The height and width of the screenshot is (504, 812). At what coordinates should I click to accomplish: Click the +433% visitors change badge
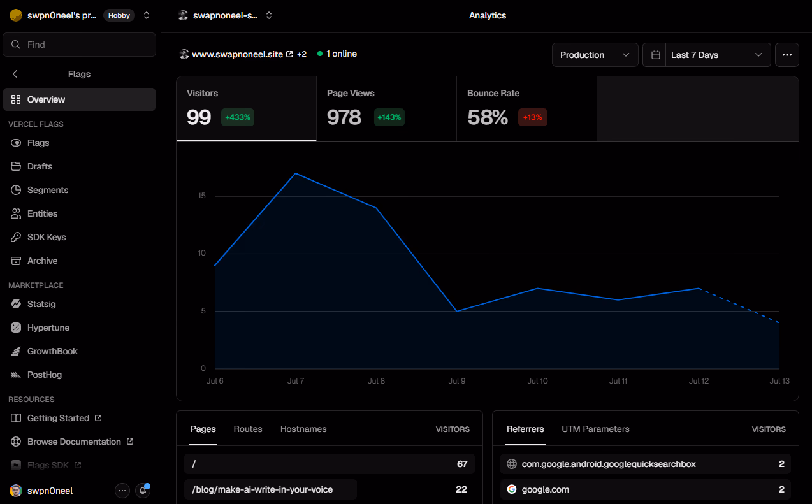(238, 117)
